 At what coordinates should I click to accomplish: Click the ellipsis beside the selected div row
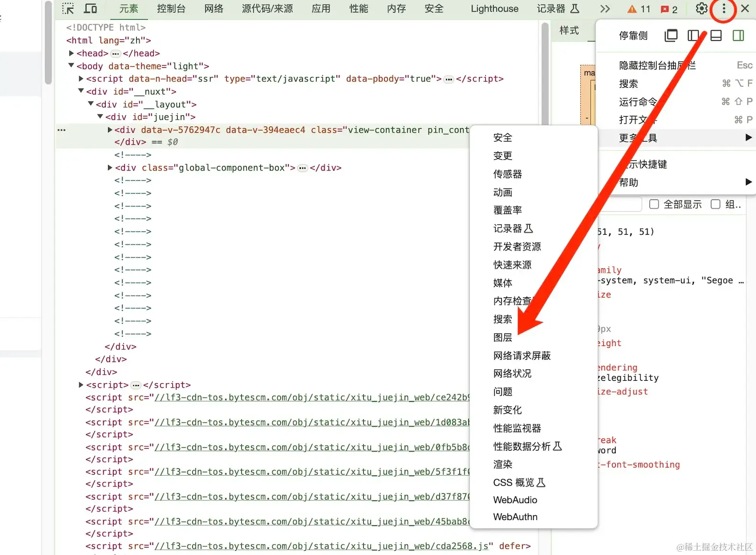[x=62, y=130]
